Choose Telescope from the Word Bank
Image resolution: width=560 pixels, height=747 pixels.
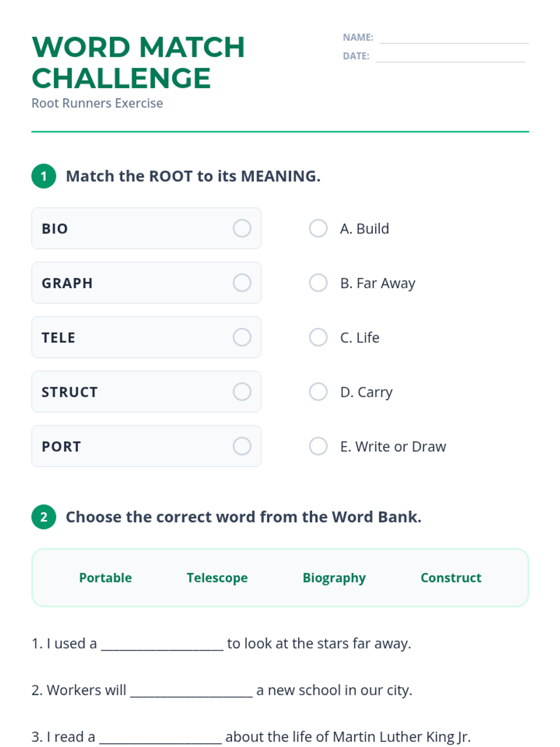point(217,578)
